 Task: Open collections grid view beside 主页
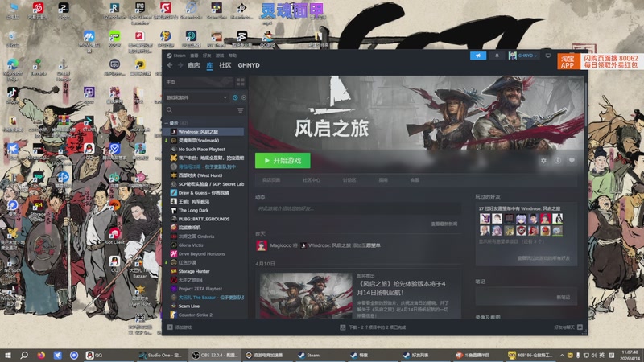pos(240,82)
